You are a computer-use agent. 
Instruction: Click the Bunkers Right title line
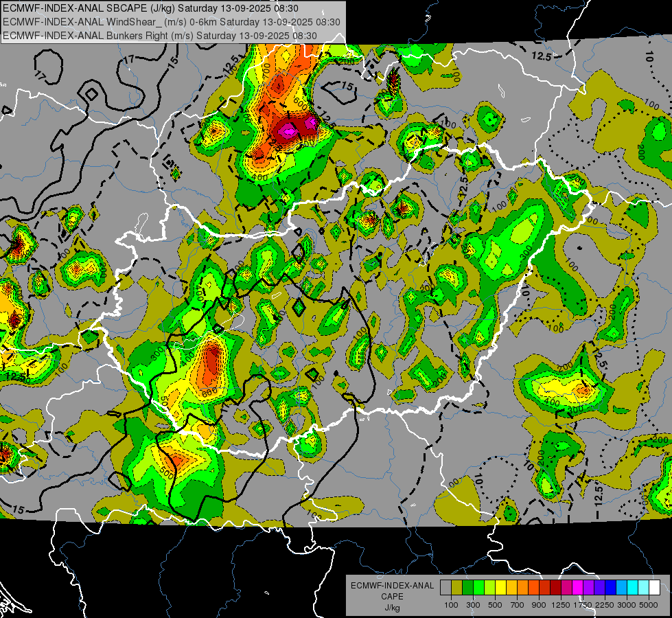click(160, 36)
